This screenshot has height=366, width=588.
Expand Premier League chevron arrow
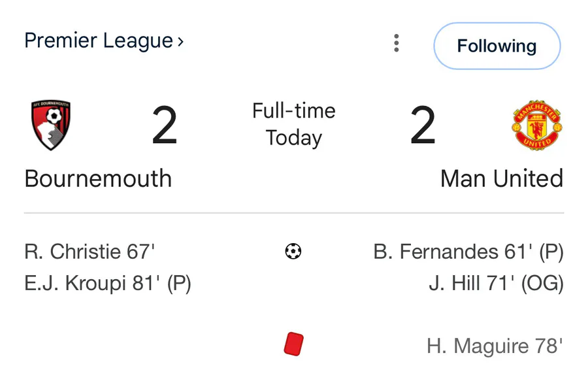[x=180, y=42]
